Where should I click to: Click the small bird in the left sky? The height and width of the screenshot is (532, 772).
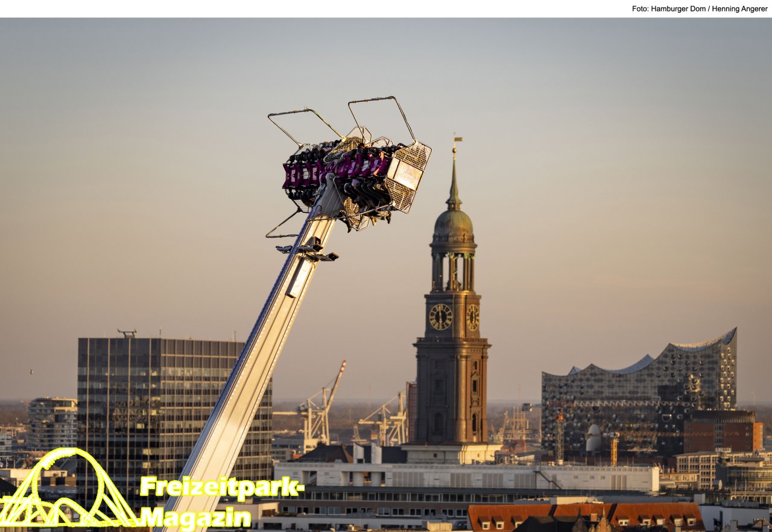(31, 372)
